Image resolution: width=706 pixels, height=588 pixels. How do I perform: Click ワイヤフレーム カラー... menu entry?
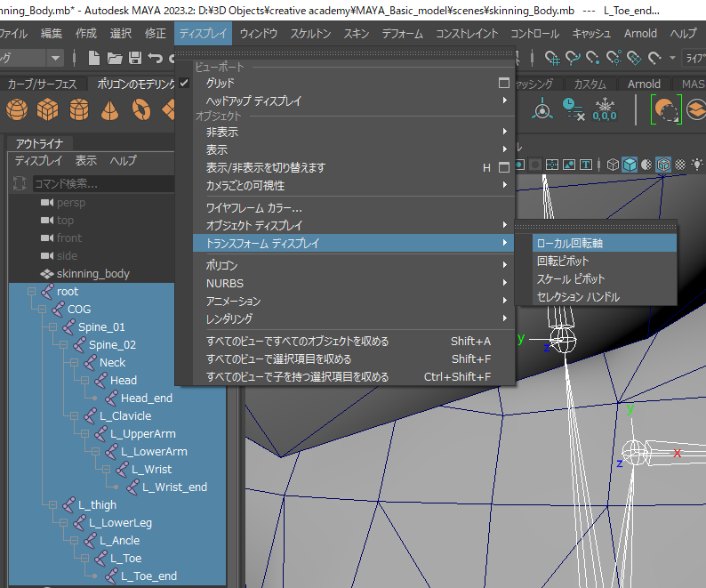354,208
